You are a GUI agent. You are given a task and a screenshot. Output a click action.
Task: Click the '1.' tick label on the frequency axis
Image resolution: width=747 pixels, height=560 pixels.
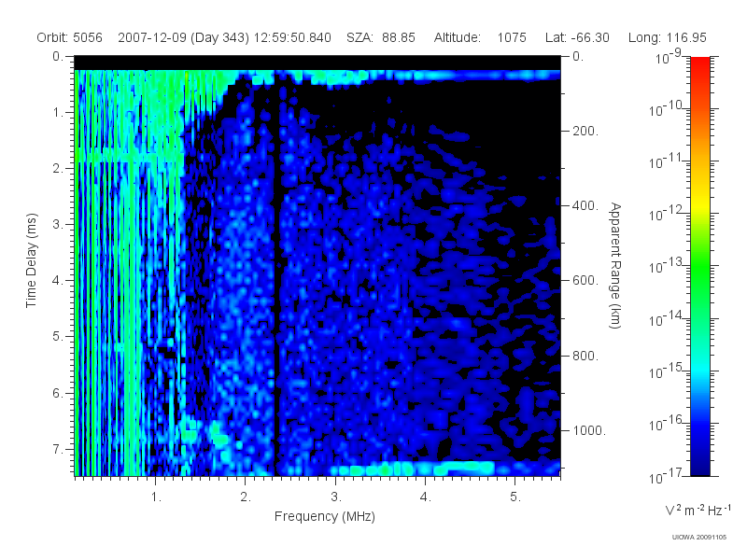(x=156, y=497)
